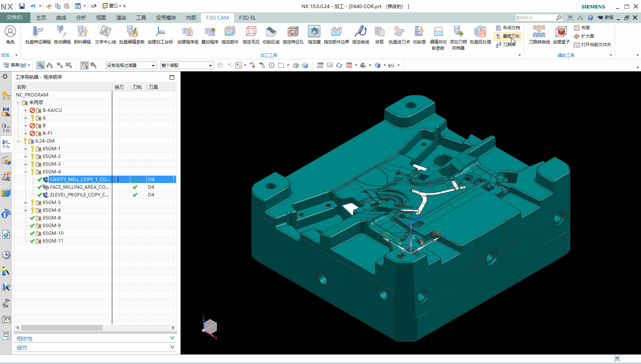Switch to the F3D EL tab
641x364 pixels.
[247, 18]
